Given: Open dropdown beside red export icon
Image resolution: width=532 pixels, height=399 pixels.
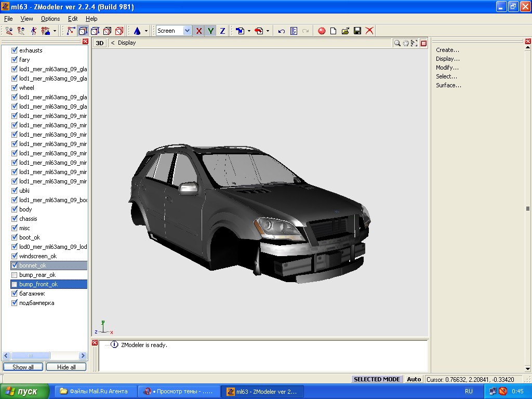Looking at the screenshot, I should tap(268, 31).
